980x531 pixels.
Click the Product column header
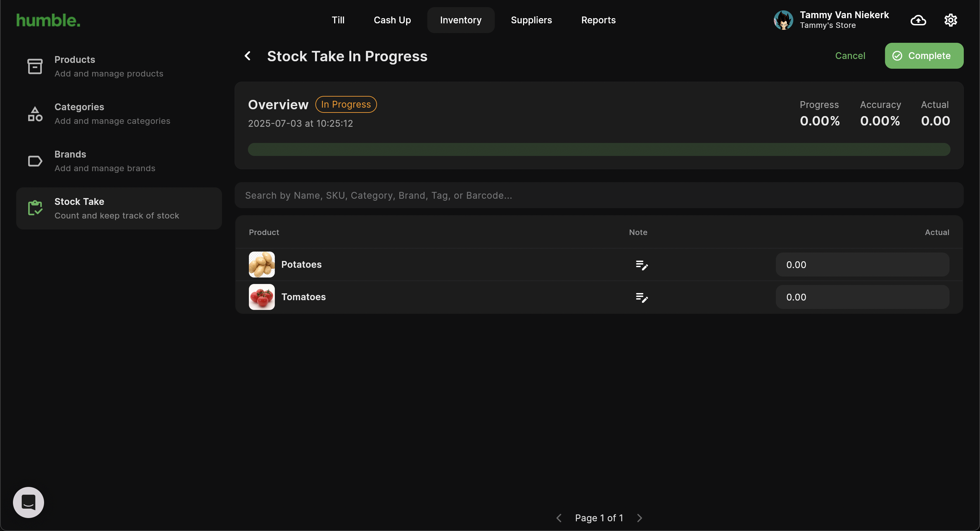point(264,232)
